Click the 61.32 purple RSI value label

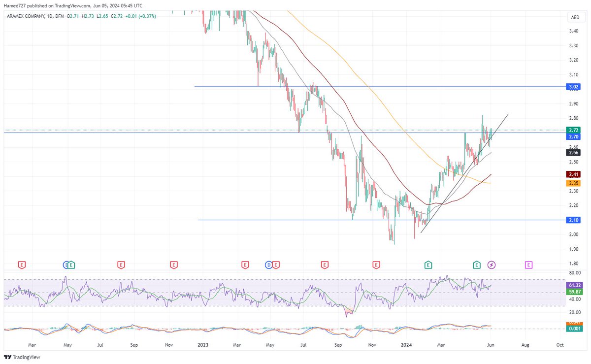pos(575,285)
